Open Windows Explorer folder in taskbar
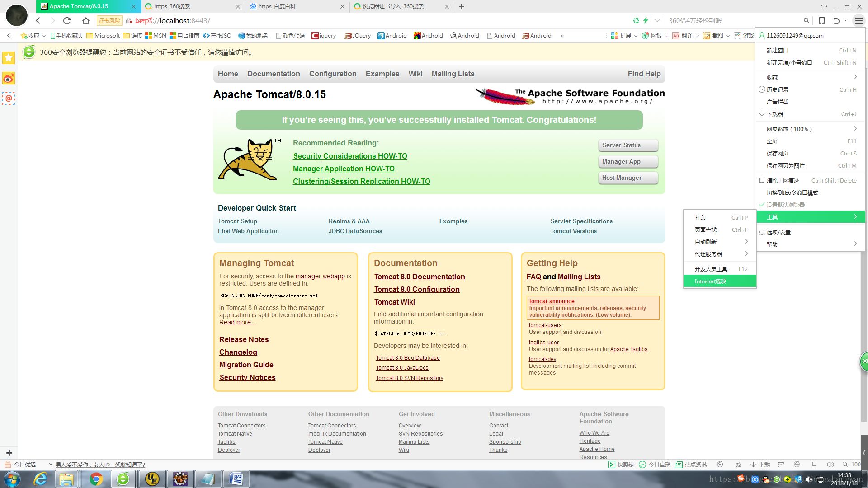 click(x=66, y=479)
